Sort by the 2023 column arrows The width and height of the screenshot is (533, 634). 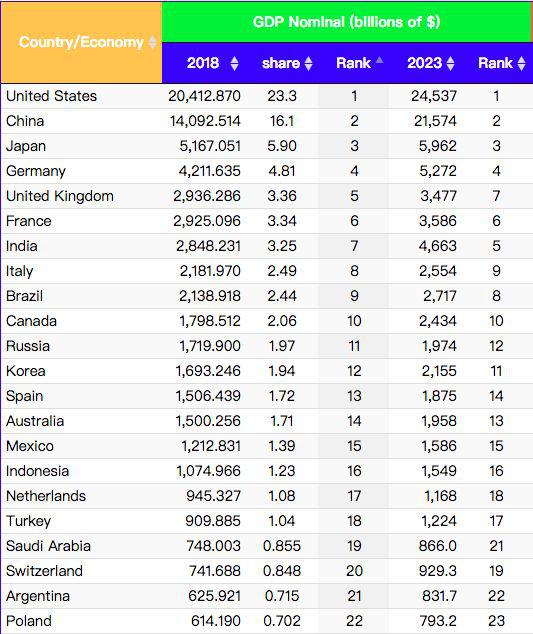[451, 63]
